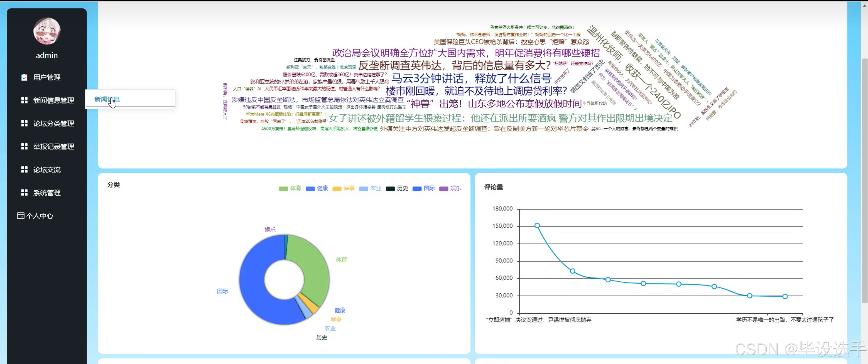Click the admin avatar picture
This screenshot has width=868, height=364.
47,31
